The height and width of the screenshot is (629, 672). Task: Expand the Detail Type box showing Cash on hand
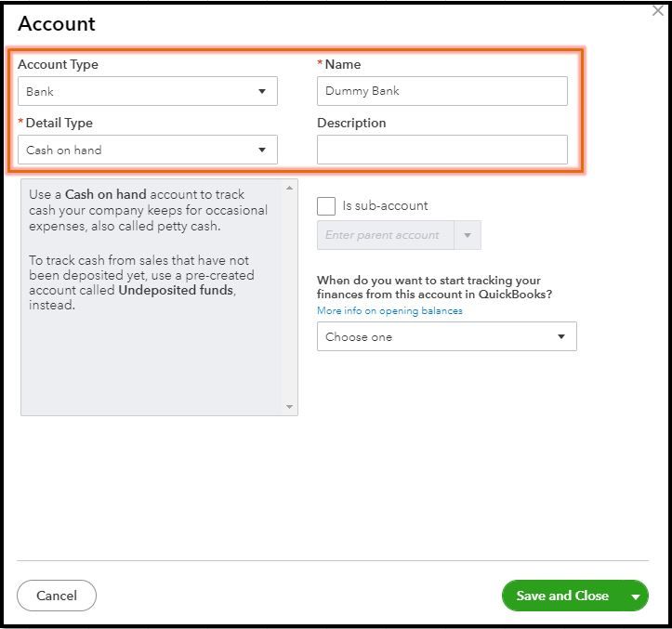pos(139,150)
